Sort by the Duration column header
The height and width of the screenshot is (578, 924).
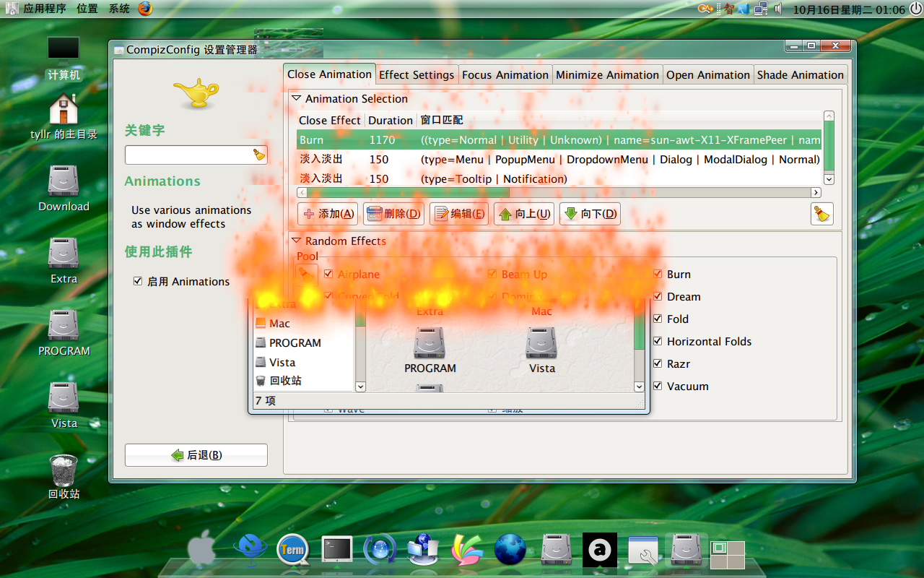point(391,120)
